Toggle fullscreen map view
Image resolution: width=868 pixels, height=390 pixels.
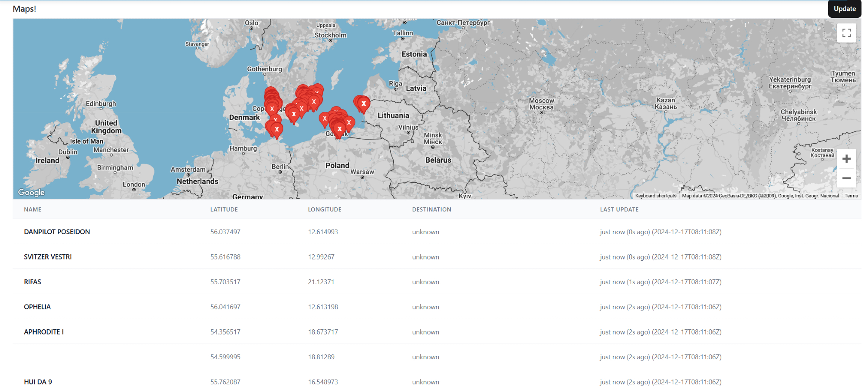point(846,33)
